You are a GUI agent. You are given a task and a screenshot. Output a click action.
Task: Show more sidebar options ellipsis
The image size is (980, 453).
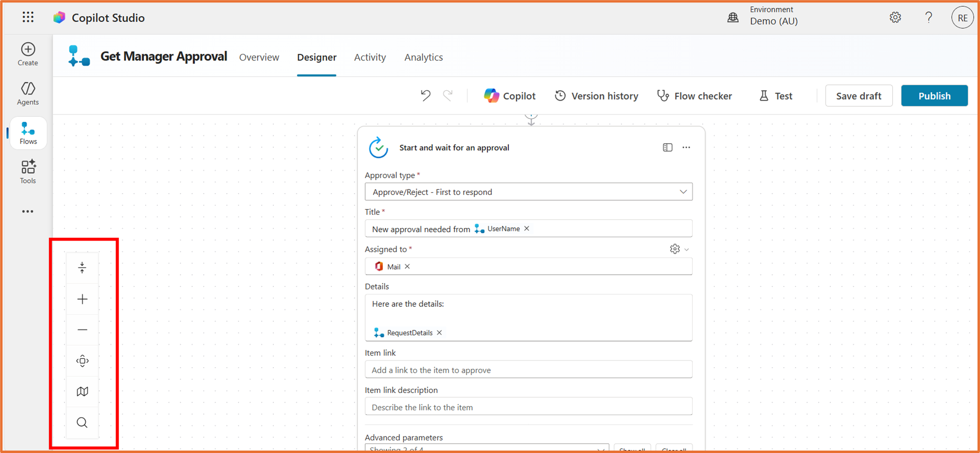tap(28, 211)
